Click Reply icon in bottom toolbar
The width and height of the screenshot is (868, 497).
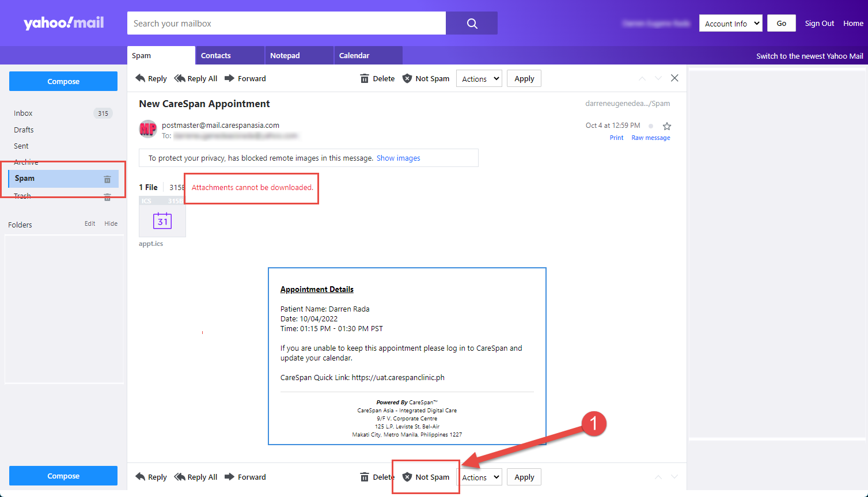(x=141, y=477)
